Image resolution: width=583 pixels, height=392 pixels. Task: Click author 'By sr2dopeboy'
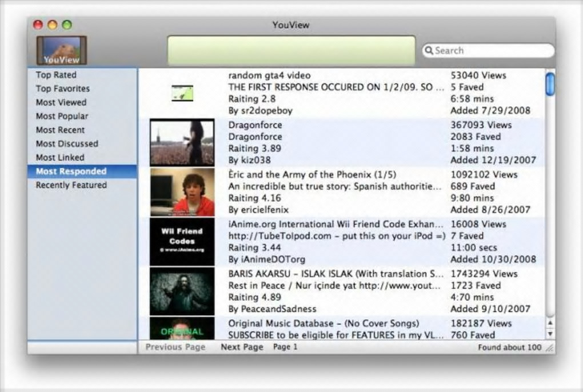point(260,111)
